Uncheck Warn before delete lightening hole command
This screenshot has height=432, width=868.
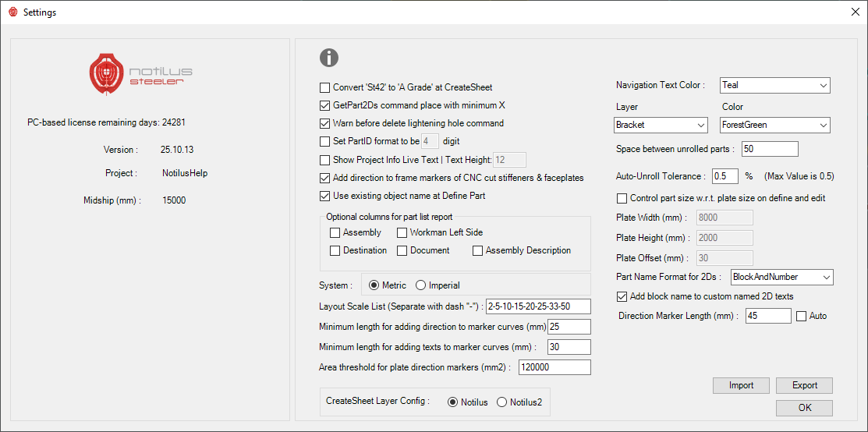click(325, 123)
